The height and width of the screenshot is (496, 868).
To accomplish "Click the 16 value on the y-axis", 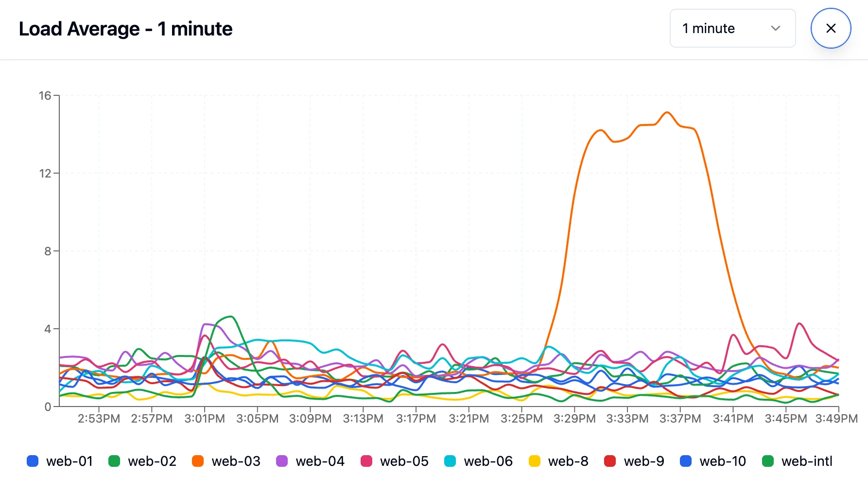I will pyautogui.click(x=45, y=95).
